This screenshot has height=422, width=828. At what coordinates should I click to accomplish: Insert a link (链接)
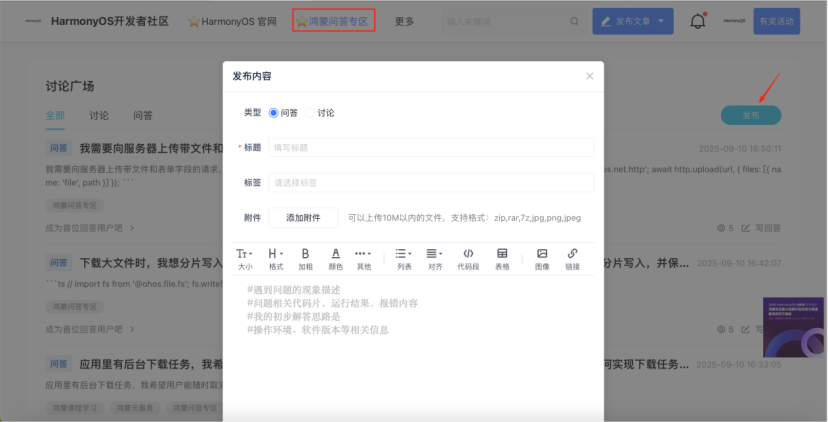572,259
